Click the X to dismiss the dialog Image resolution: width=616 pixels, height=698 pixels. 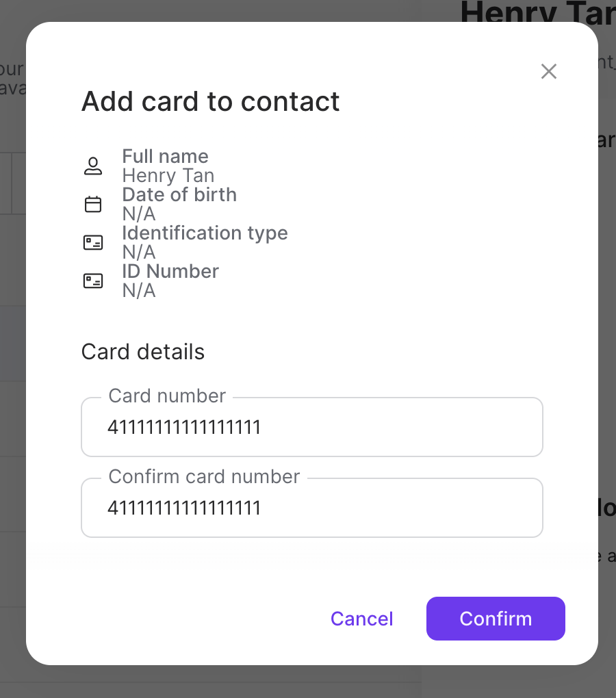pos(548,71)
